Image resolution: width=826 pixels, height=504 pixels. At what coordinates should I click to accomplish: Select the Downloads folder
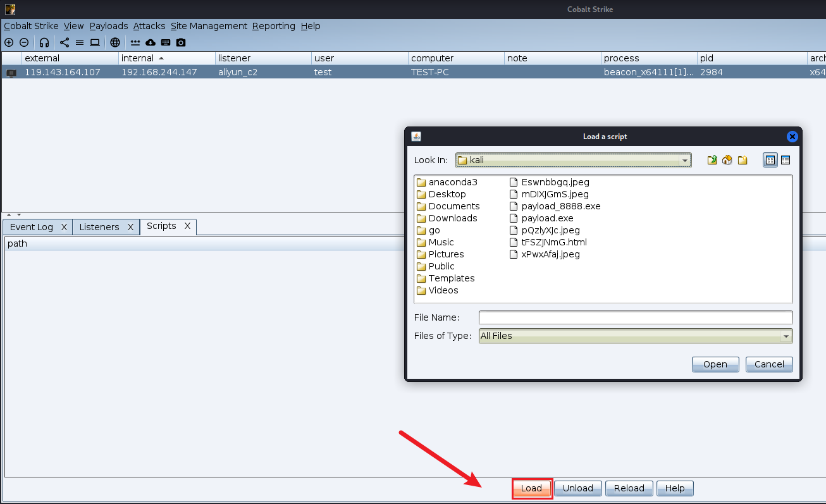(x=447, y=218)
